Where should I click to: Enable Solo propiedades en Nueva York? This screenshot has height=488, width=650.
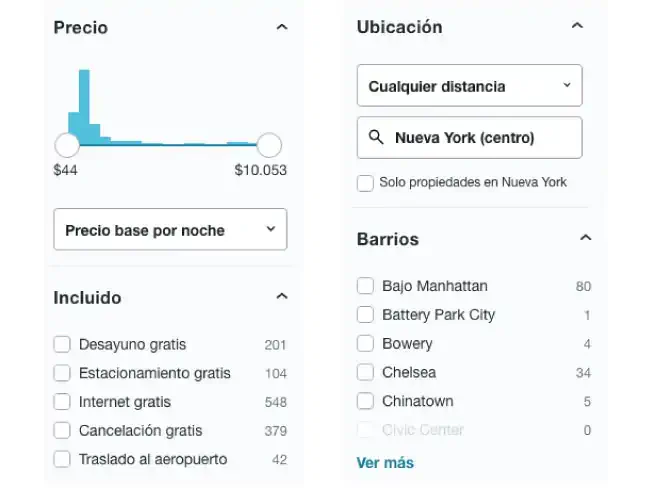point(365,183)
